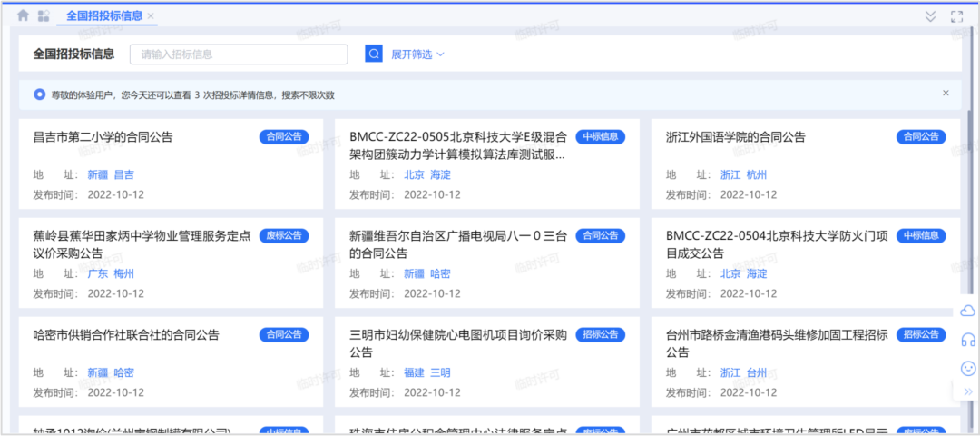The width and height of the screenshot is (980, 436).
Task: Select 海淀 in BMCC-ZC22-0504 card address
Action: (757, 273)
